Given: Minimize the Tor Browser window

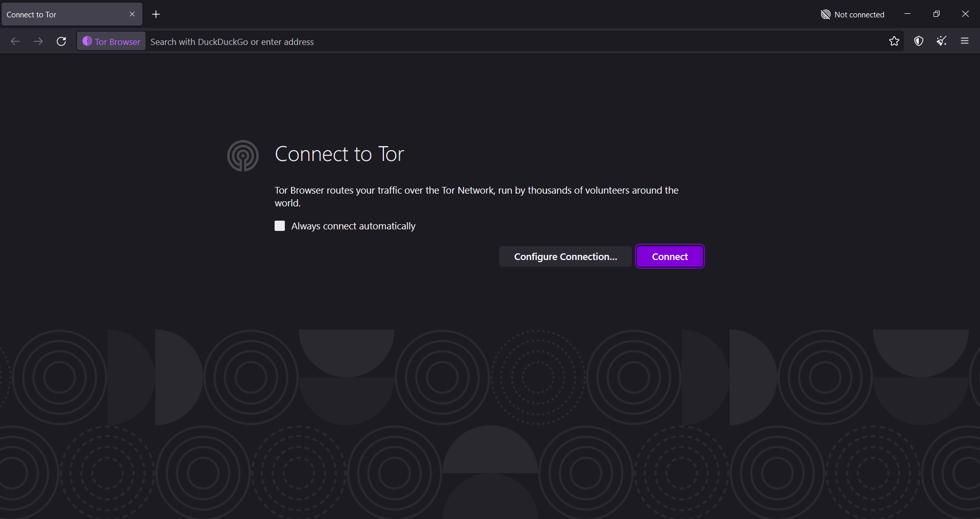Looking at the screenshot, I should point(908,14).
